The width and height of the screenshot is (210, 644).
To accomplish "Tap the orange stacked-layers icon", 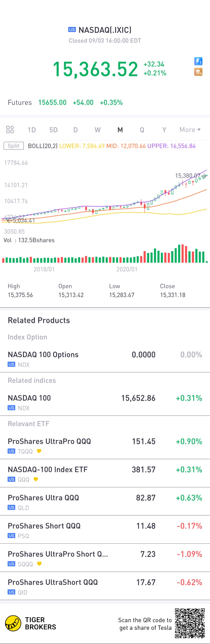I will (198, 72).
